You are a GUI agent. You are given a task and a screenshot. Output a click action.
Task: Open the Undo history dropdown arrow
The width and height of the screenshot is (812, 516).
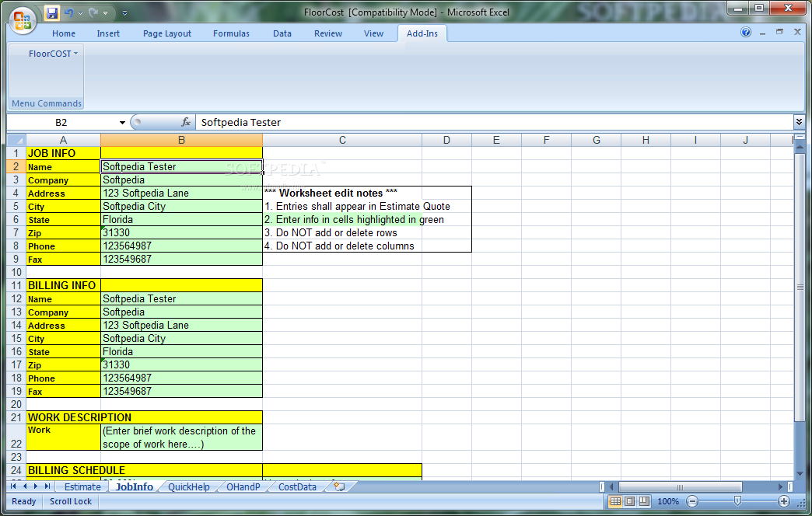point(80,13)
